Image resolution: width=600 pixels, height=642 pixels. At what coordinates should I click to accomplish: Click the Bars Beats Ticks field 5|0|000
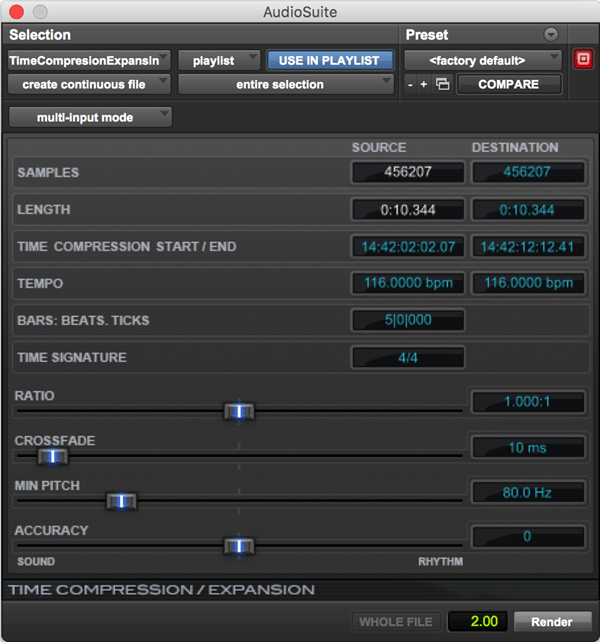coord(408,320)
